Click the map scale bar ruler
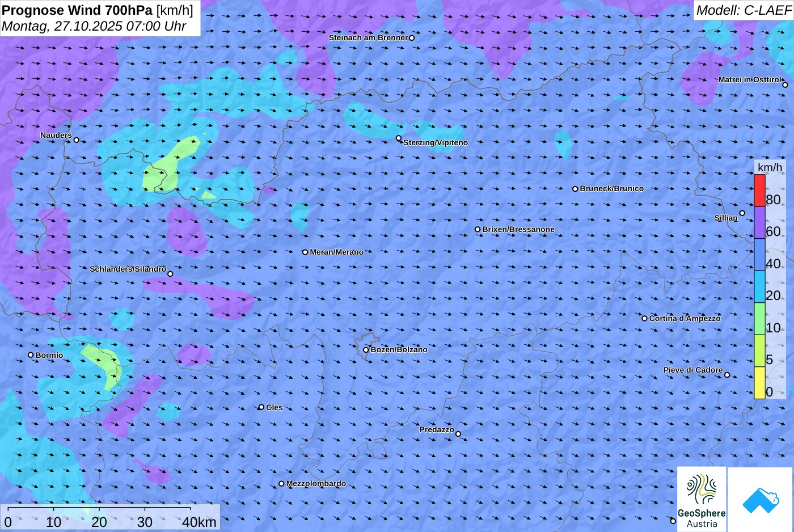 click(99, 510)
